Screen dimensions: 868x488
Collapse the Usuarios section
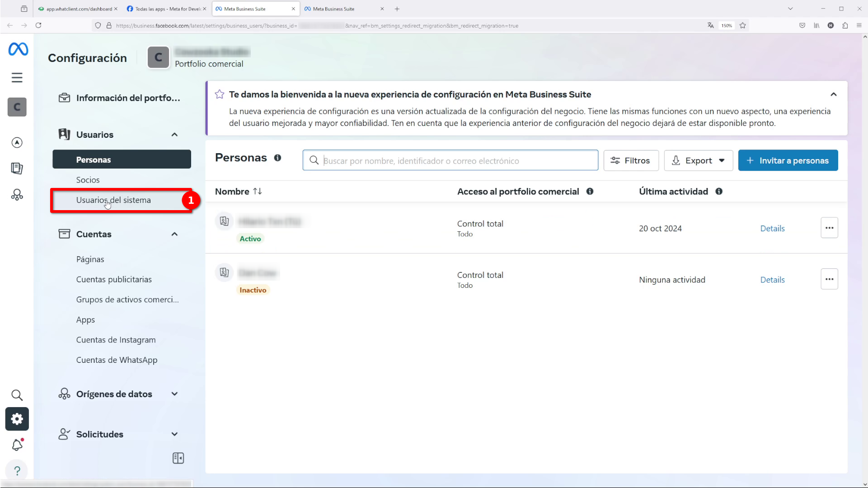coord(174,135)
